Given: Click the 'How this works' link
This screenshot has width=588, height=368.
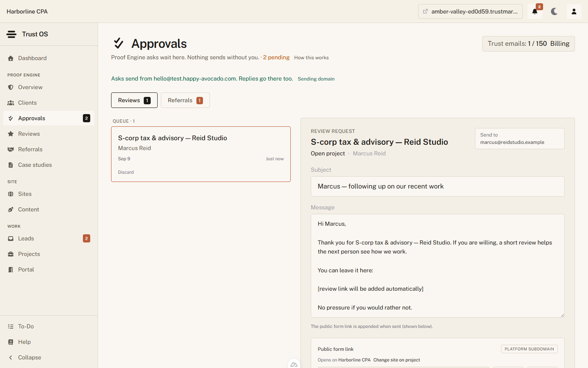Looking at the screenshot, I should tap(311, 58).
